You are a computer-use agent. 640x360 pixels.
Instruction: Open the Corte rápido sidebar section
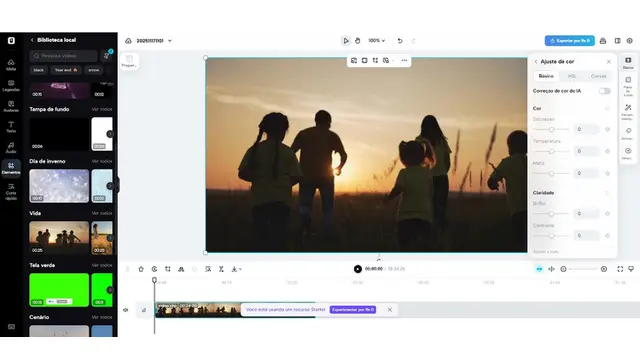11,191
